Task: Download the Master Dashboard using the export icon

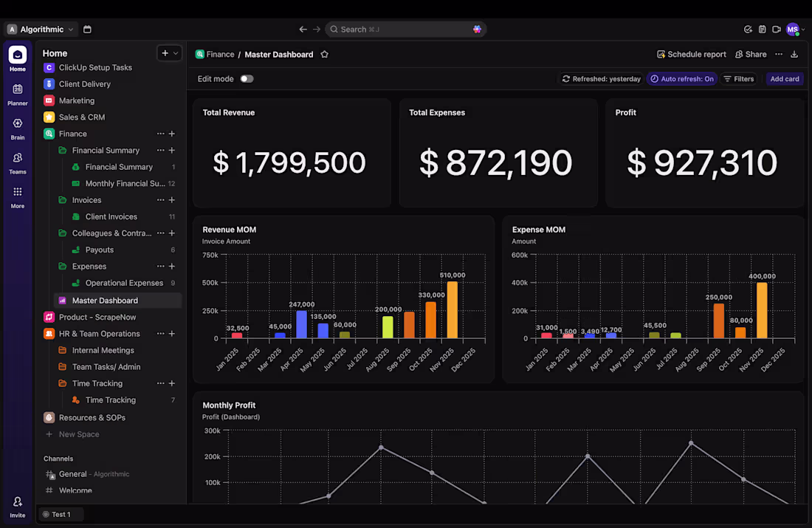Action: (x=794, y=54)
